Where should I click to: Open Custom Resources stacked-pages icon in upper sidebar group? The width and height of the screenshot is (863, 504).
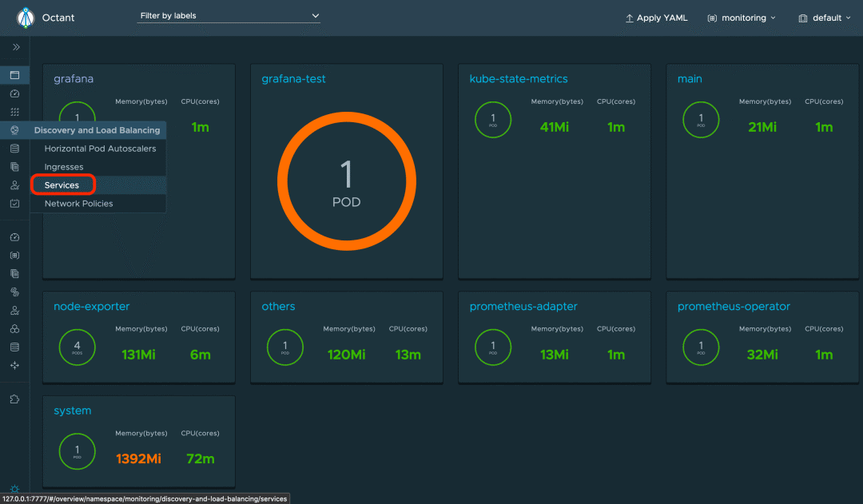pyautogui.click(x=15, y=167)
